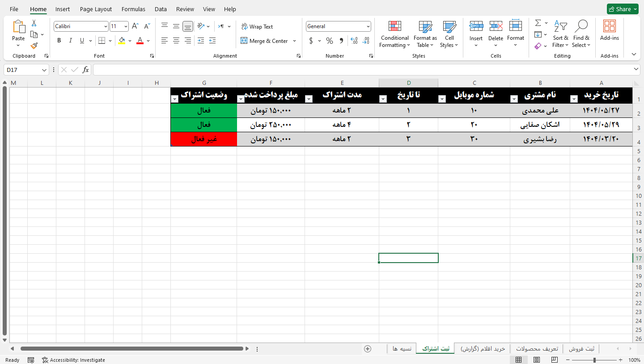The image size is (644, 364).
Task: Click the Share button
Action: coord(623,9)
